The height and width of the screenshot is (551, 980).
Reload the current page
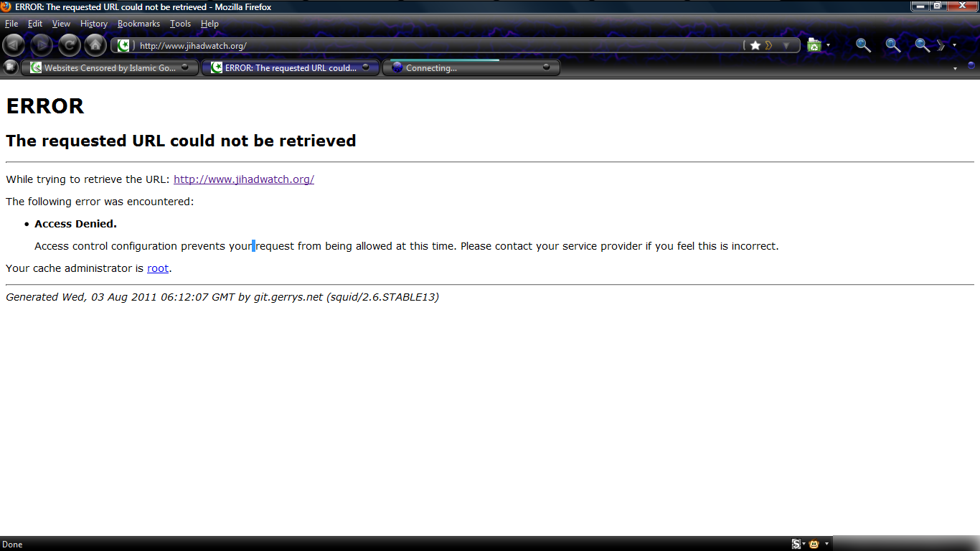click(x=69, y=45)
